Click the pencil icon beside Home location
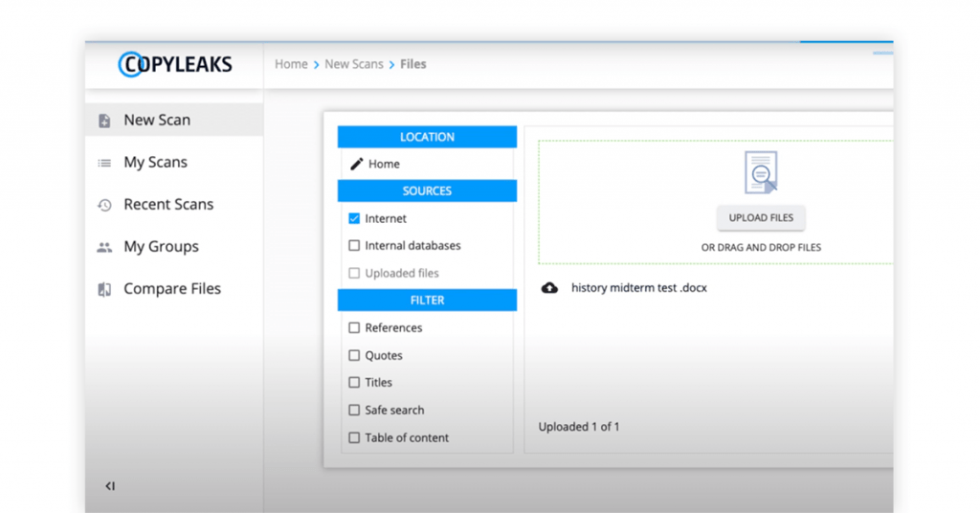Viewport: 980px width, 513px height. click(356, 164)
